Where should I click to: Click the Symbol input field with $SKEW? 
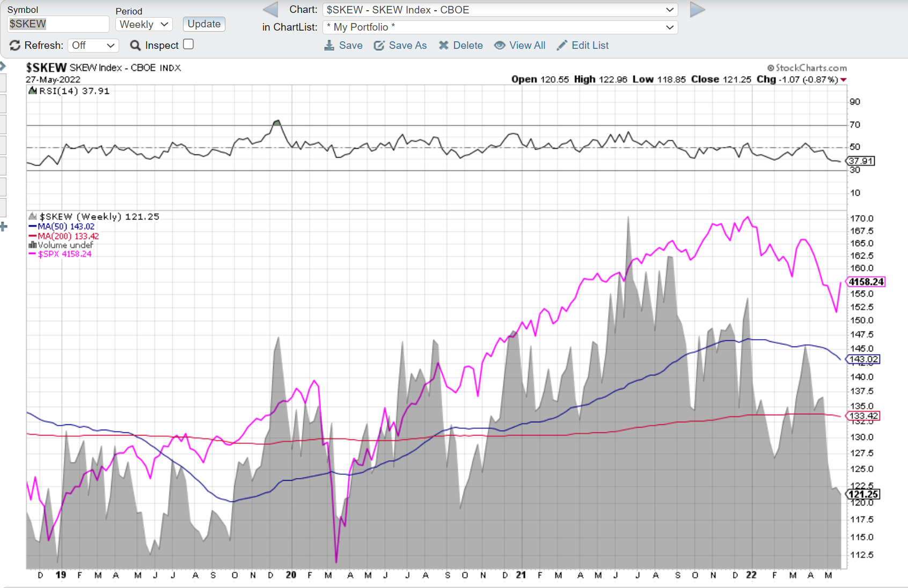click(x=58, y=24)
